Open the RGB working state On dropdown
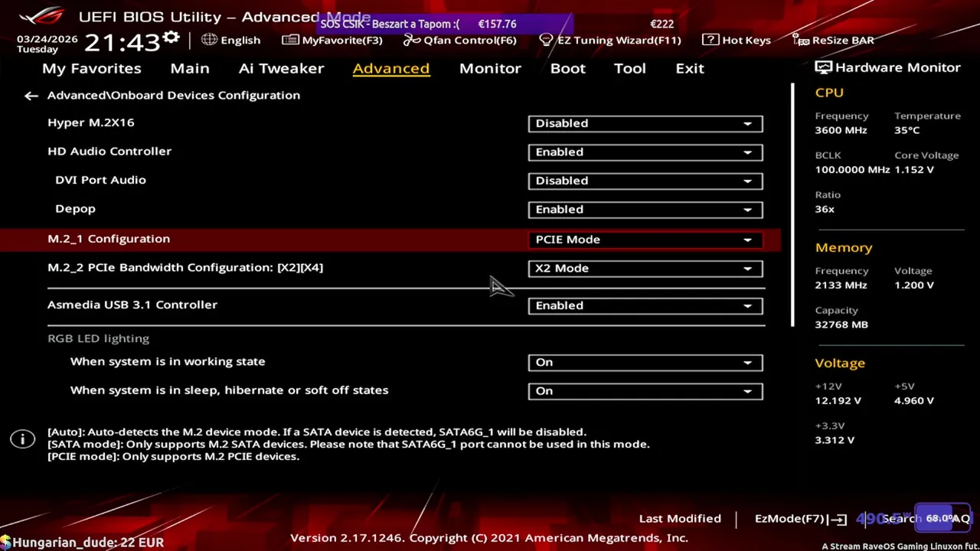The height and width of the screenshot is (551, 980). click(645, 363)
